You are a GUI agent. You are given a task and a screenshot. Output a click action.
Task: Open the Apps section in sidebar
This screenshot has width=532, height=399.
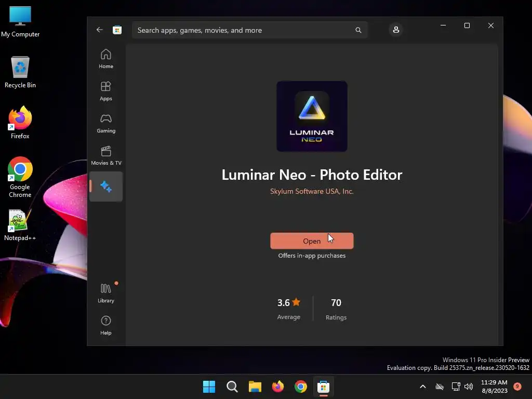(106, 91)
